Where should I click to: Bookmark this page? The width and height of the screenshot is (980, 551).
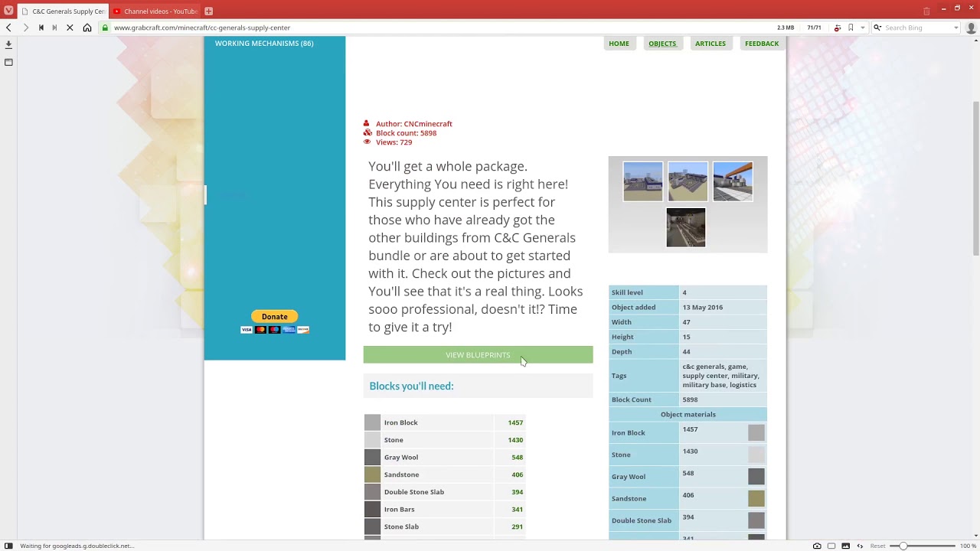tap(851, 28)
